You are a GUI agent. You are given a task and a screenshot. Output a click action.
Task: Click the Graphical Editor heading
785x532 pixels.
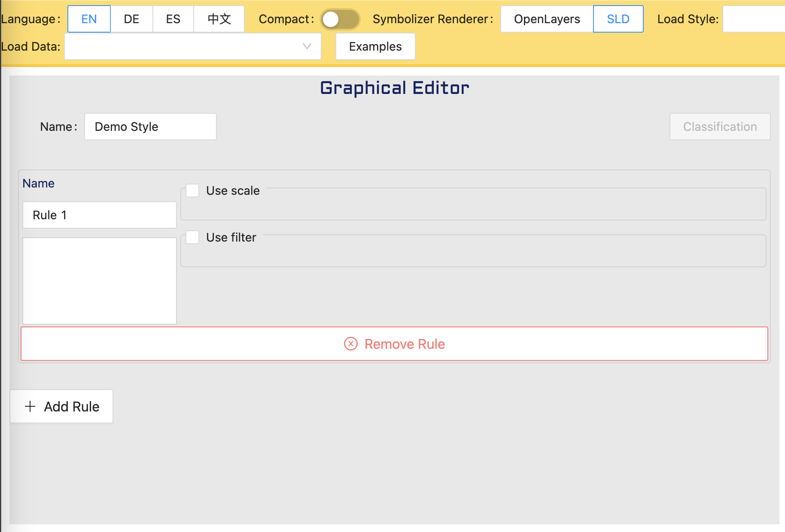394,88
